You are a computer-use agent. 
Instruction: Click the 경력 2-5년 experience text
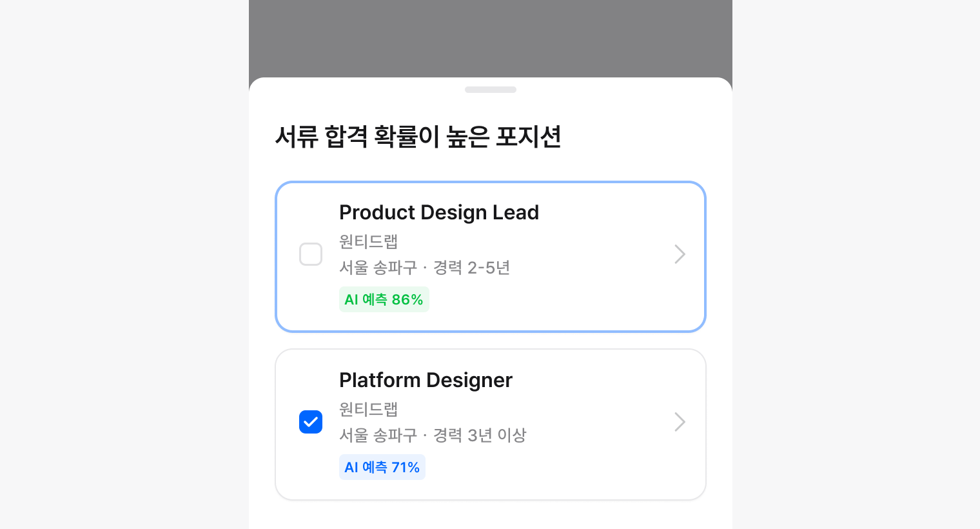471,267
